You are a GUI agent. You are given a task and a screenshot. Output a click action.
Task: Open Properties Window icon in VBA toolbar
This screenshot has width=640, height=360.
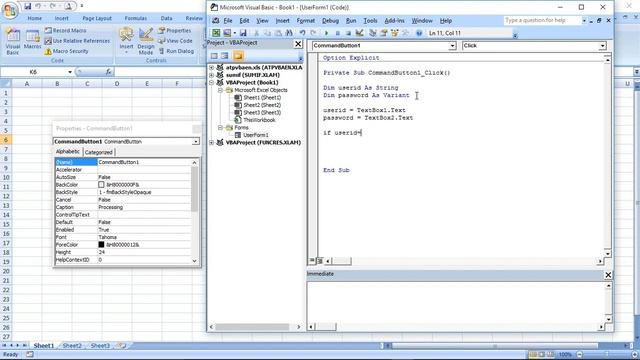(384, 33)
